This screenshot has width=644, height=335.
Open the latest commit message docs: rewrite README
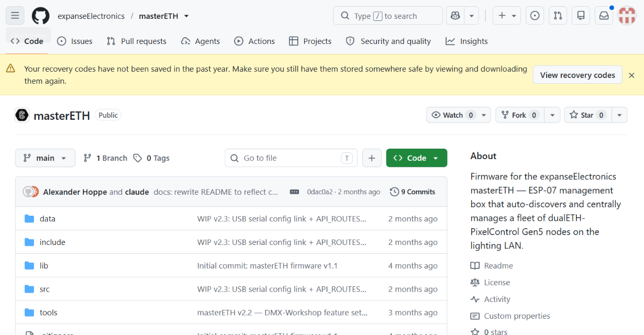216,192
